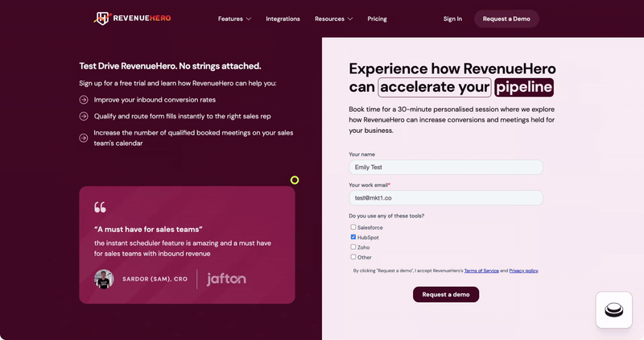
Task: Click the RevenueHero shield logo icon
Action: point(102,18)
